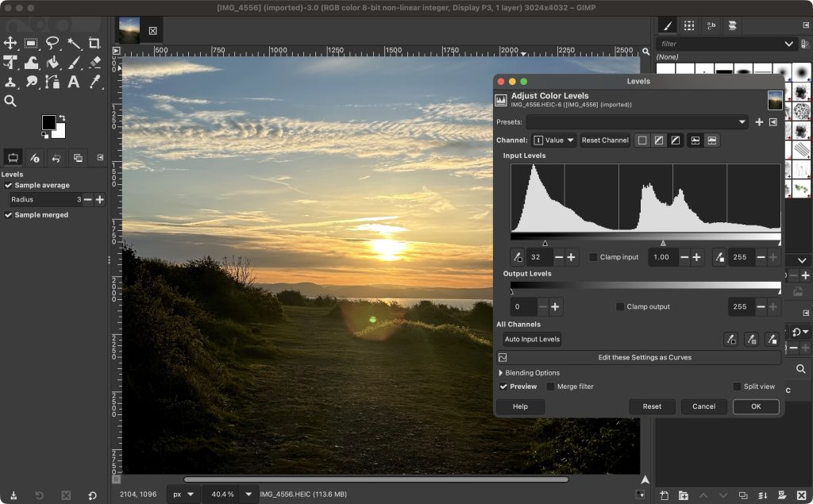Select the Crop tool
Viewport: 813px width, 504px height.
94,43
